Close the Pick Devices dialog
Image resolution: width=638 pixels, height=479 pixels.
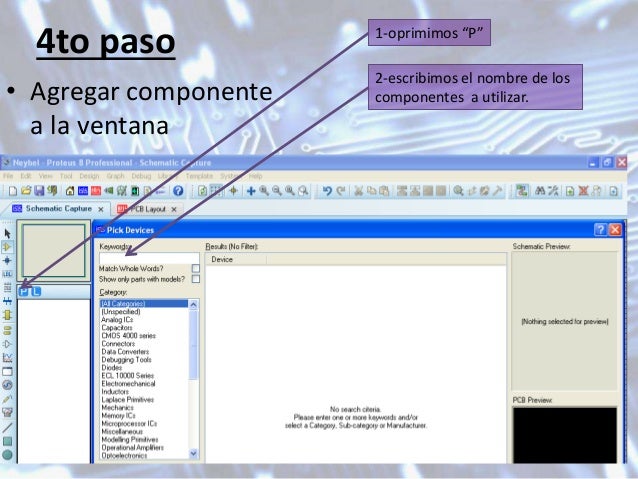(615, 230)
